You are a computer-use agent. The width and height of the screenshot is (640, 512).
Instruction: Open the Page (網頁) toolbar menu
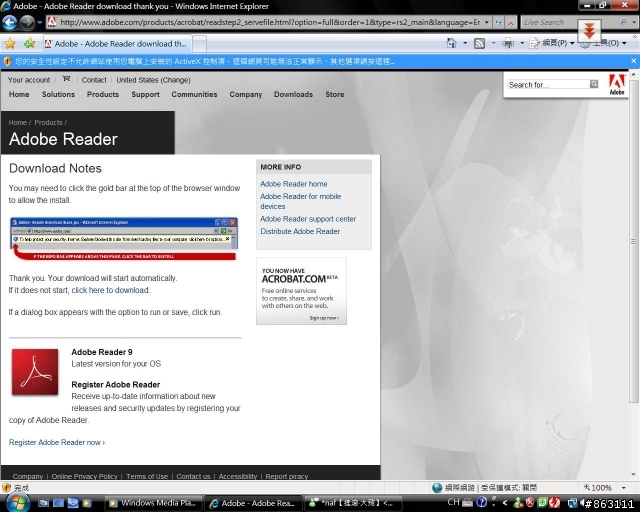point(551,43)
